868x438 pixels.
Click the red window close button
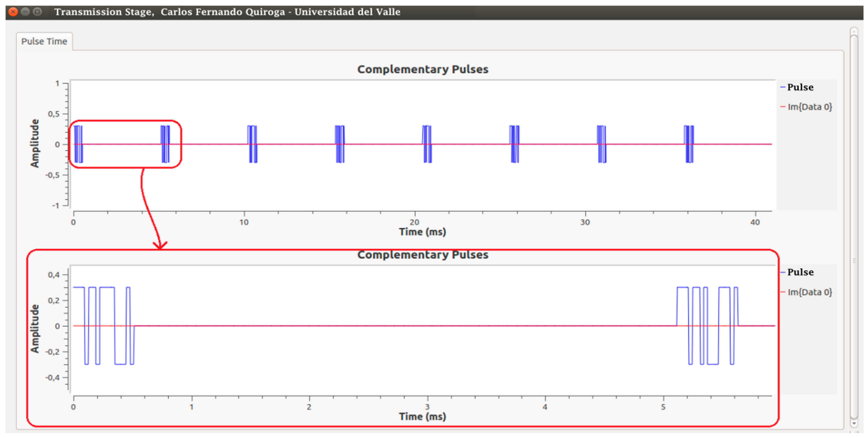click(13, 12)
